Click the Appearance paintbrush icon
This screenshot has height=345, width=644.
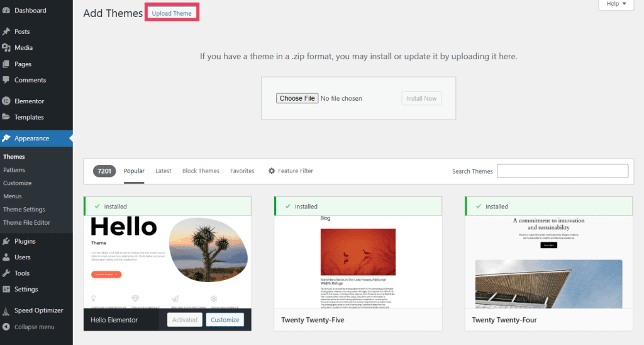pyautogui.click(x=6, y=138)
